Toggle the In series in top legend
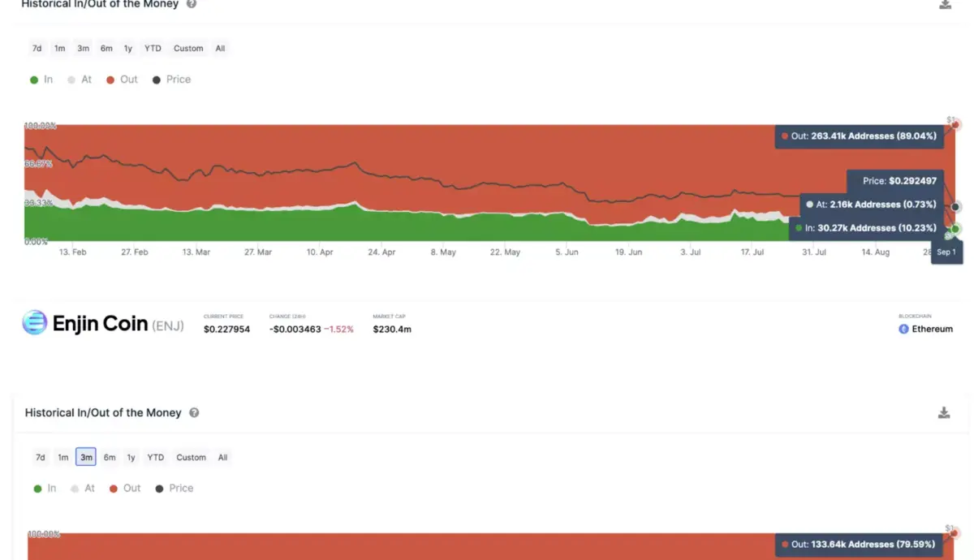The image size is (974, 560). (41, 80)
